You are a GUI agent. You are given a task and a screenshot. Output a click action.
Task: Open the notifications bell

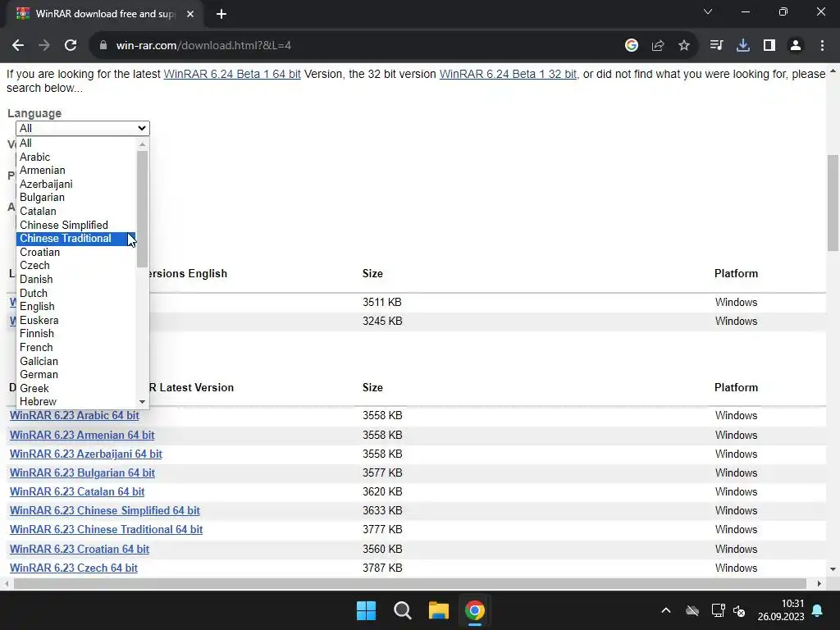click(818, 610)
